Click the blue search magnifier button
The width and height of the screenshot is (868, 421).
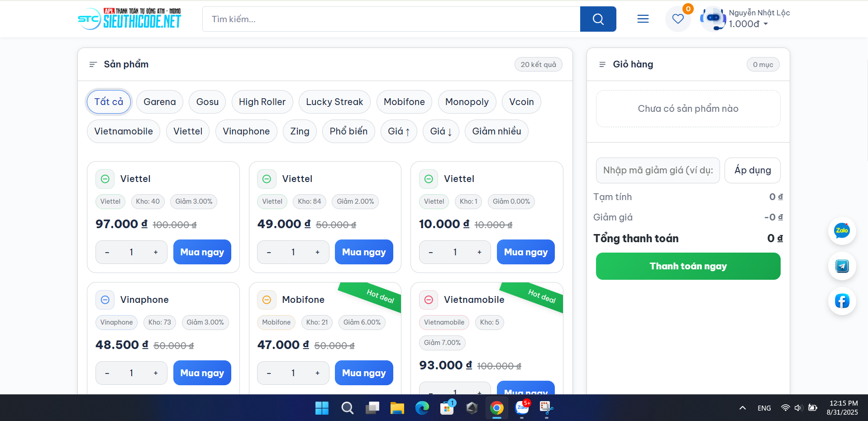click(598, 19)
